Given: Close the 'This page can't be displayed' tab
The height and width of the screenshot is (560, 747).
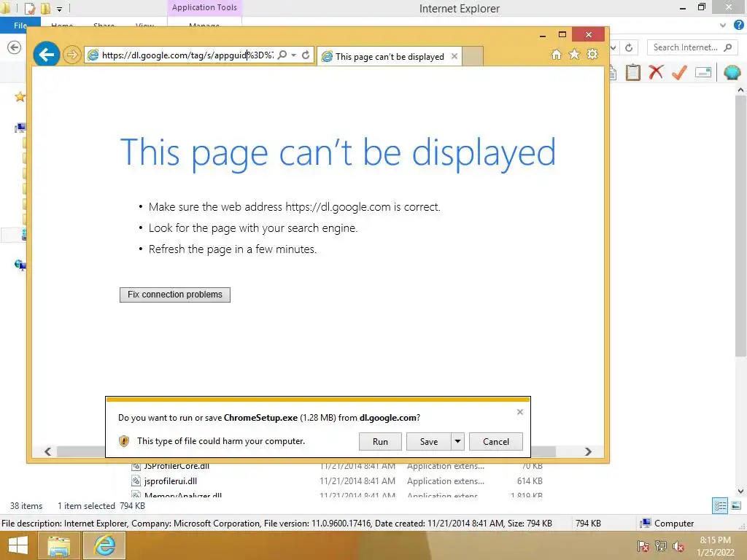Looking at the screenshot, I should [454, 56].
